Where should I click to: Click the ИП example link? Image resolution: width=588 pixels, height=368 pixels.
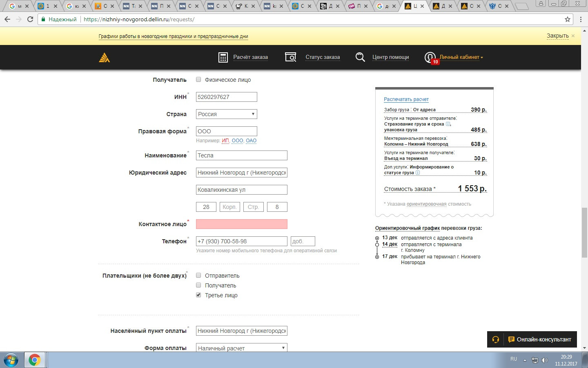225,141
